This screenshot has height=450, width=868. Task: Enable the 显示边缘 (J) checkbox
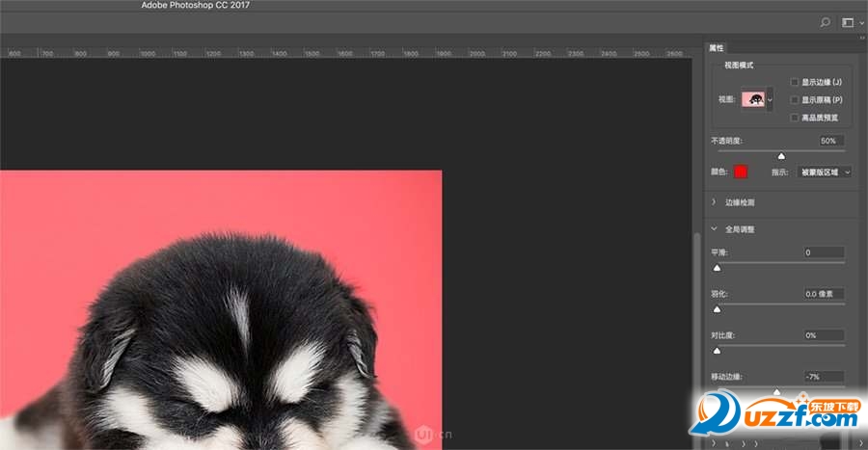795,82
